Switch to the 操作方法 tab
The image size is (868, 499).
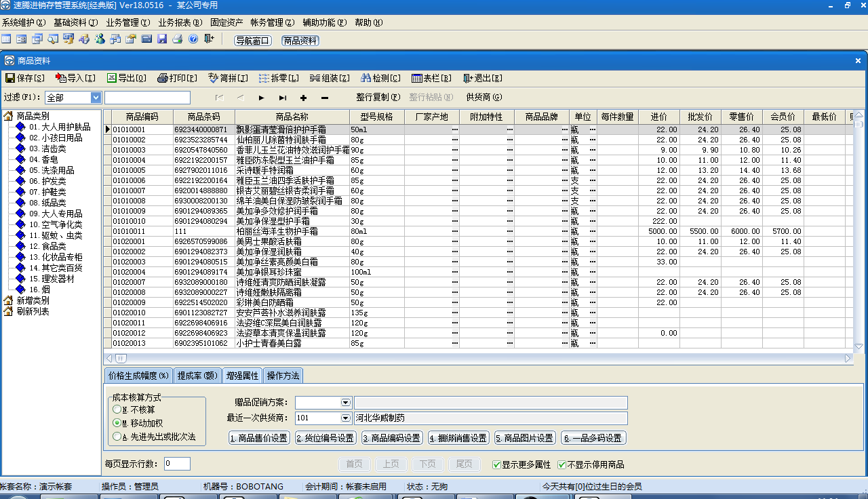[x=283, y=375]
